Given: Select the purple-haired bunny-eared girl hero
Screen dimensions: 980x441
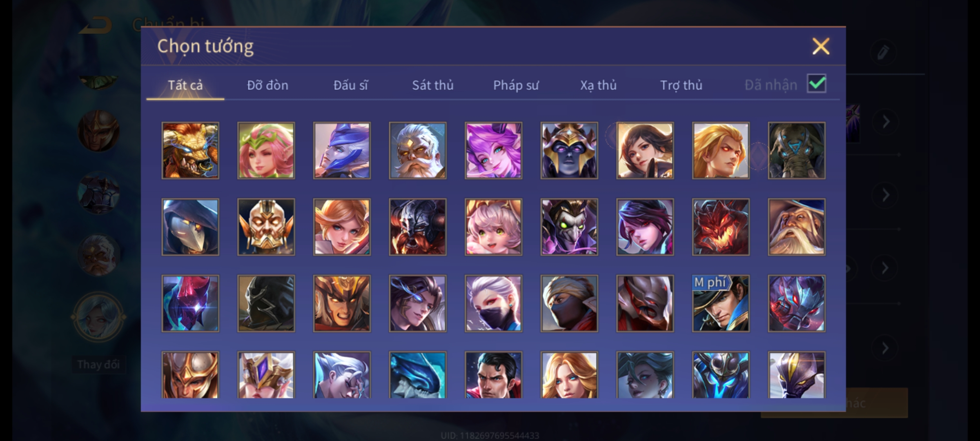Looking at the screenshot, I should point(493,150).
